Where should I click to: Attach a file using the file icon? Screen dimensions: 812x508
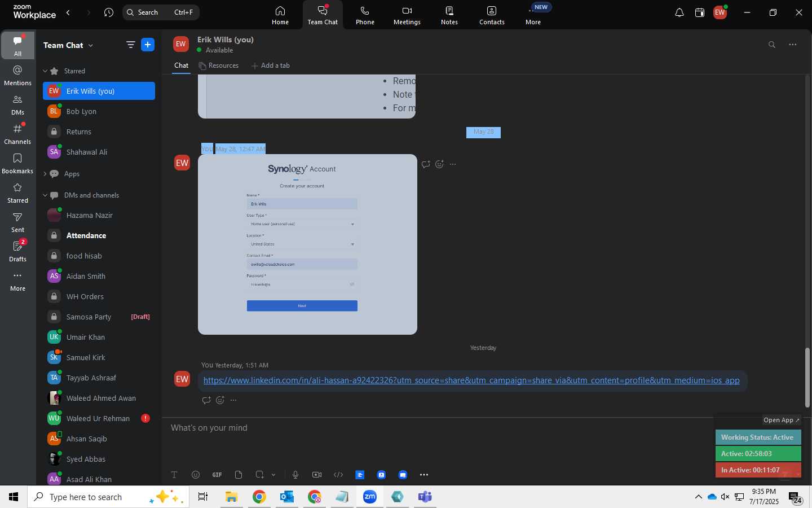click(239, 475)
